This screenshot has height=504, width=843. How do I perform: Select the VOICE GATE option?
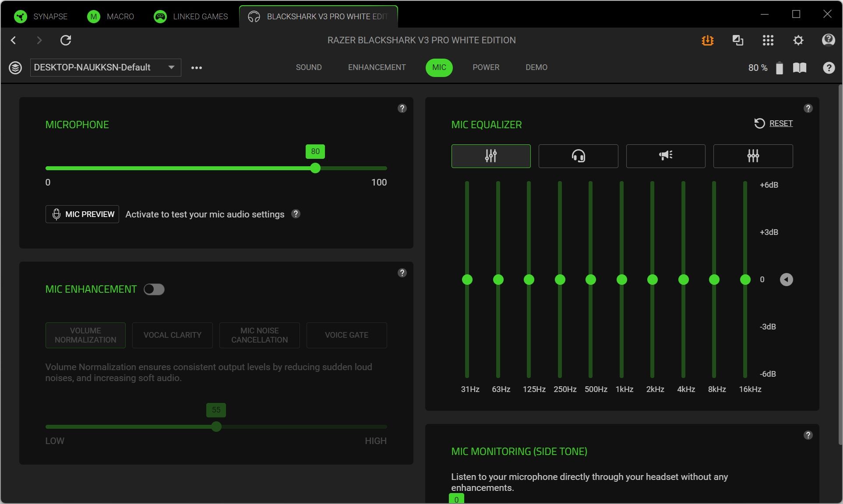(x=346, y=335)
